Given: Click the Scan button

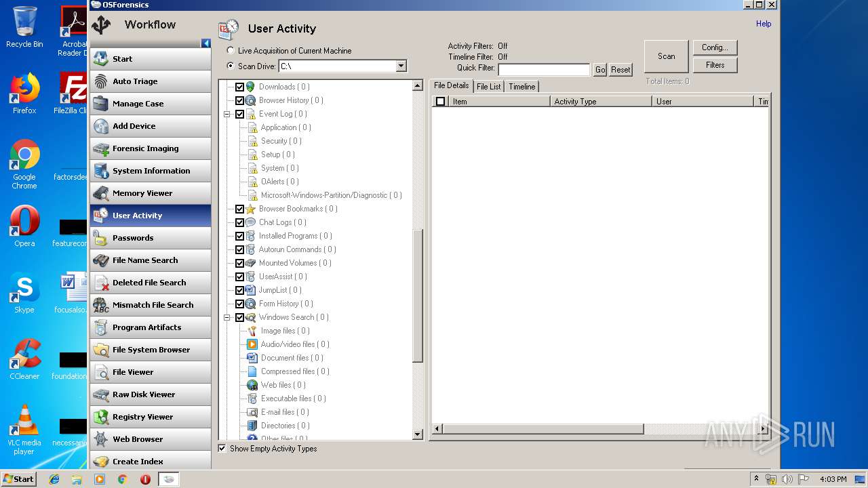Looking at the screenshot, I should pos(666,56).
